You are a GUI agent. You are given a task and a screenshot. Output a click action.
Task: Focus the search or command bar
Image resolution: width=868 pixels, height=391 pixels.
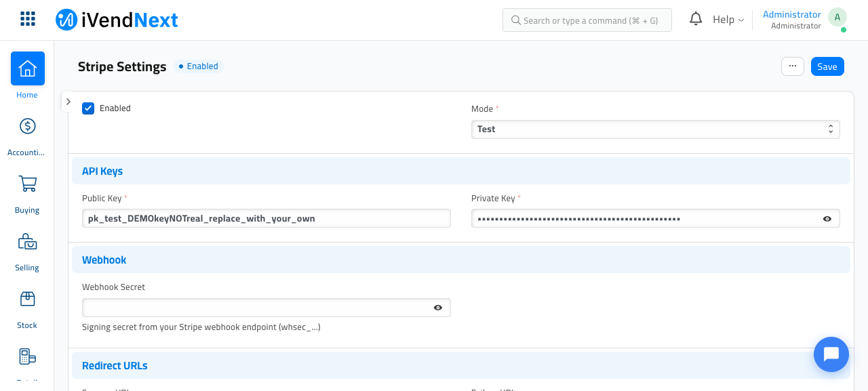coord(587,20)
